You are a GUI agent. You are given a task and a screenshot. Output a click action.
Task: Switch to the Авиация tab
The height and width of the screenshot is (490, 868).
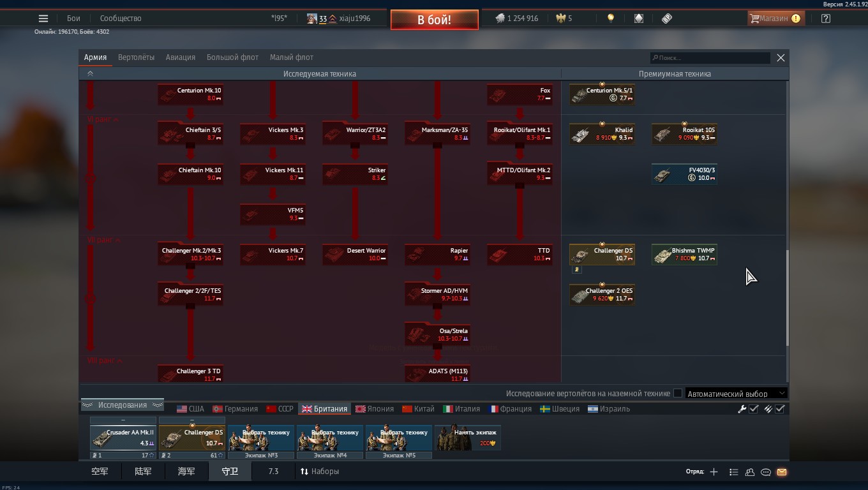(x=181, y=57)
